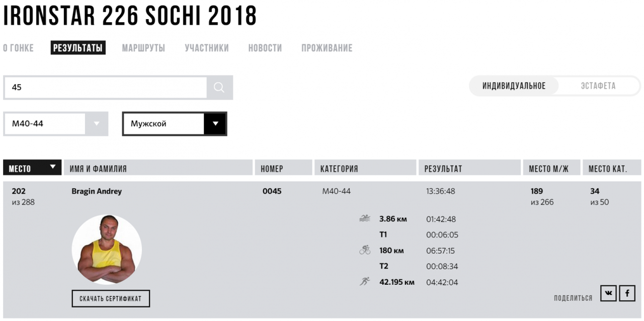Download certificate via Скачать сертификат
The image size is (644, 321).
click(111, 298)
